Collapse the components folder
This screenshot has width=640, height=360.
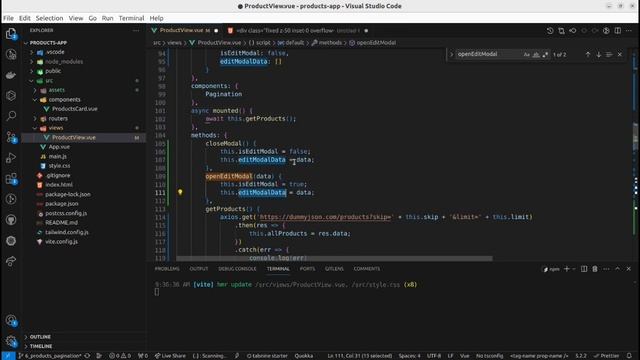coord(35,100)
